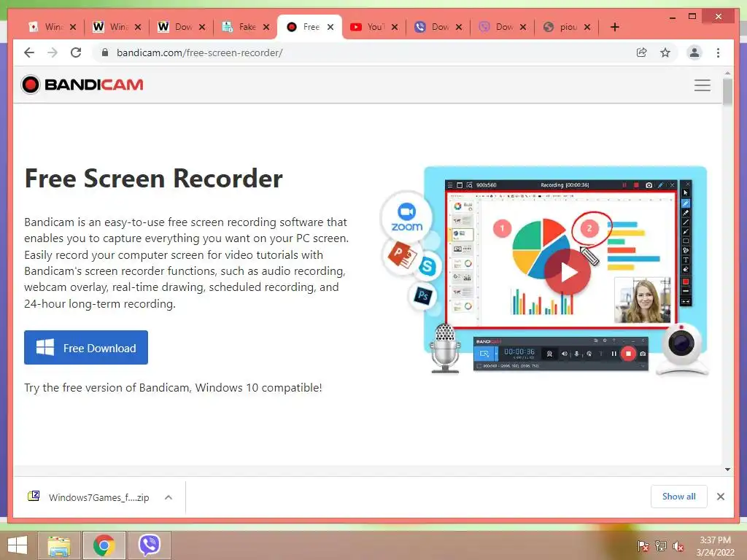
Task: Close the piou tab
Action: pos(587,27)
